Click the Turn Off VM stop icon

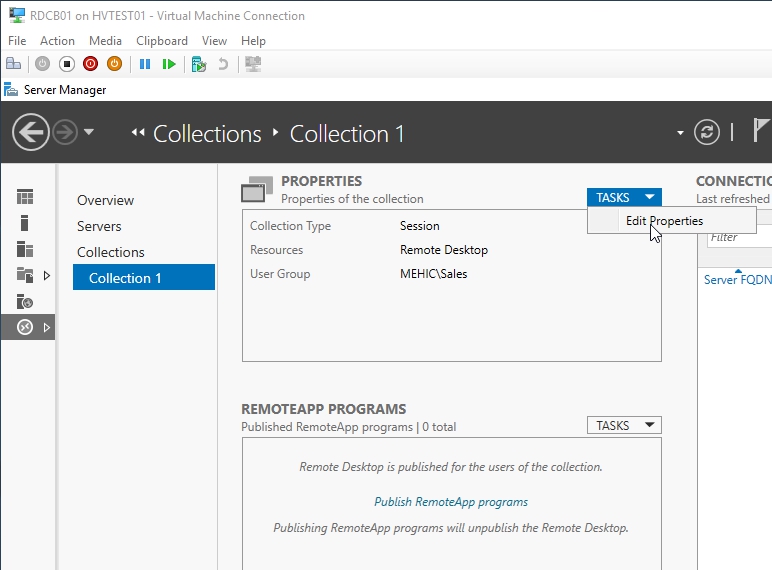[x=66, y=64]
